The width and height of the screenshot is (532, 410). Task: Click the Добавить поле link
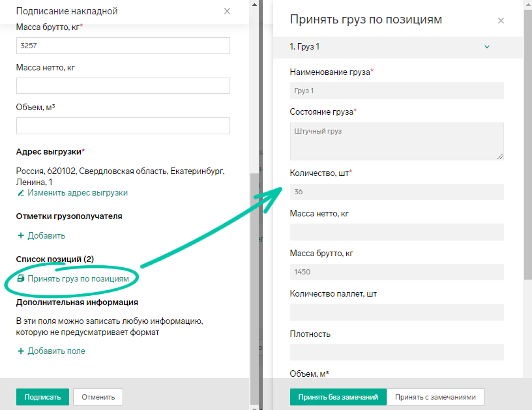pos(56,351)
